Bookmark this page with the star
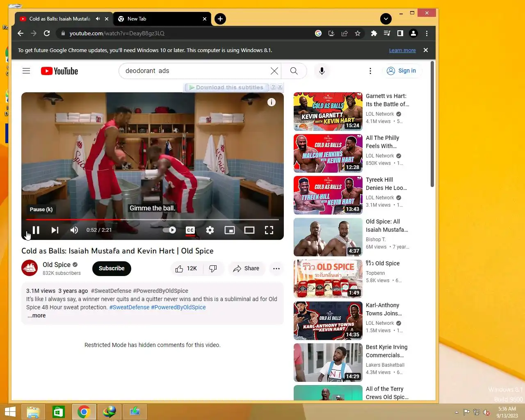 [358, 33]
